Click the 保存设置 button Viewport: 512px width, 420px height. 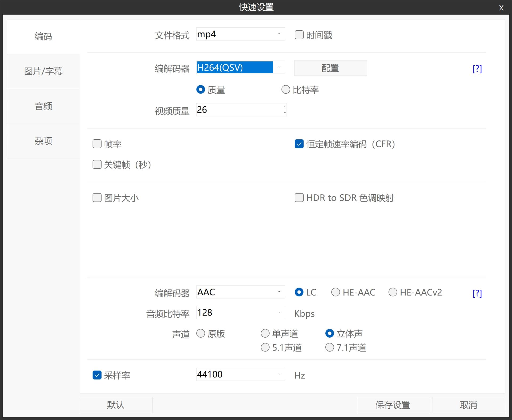(x=393, y=405)
